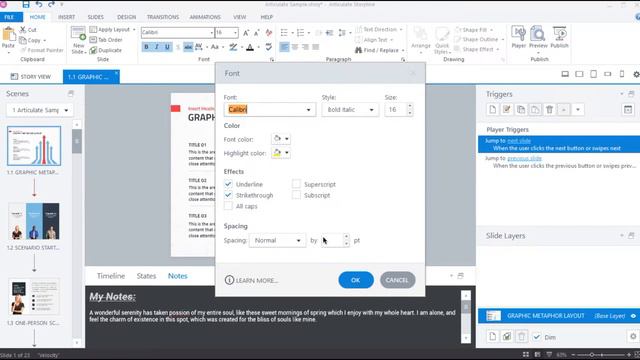Image resolution: width=640 pixels, height=360 pixels.
Task: Click the align left paragraph icon
Action: click(284, 47)
